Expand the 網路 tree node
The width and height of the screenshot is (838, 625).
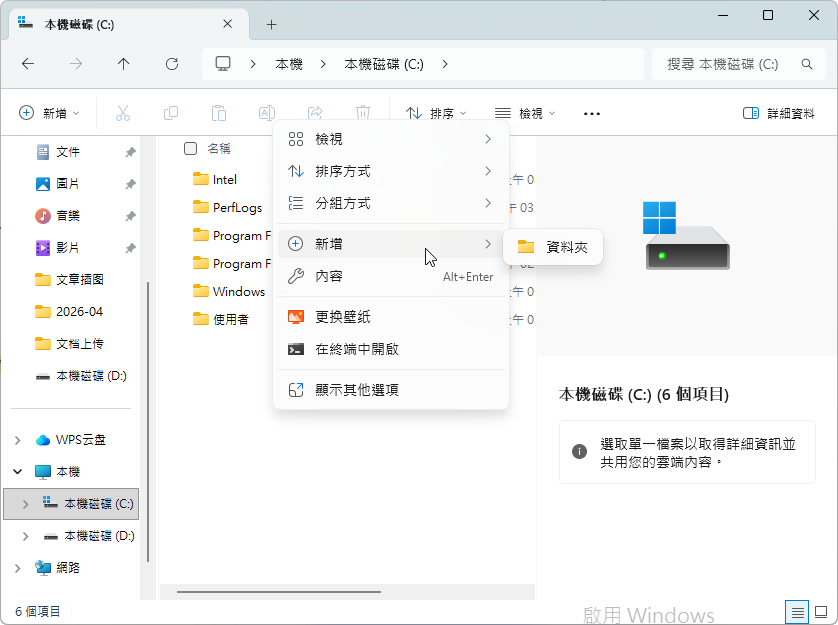17,568
